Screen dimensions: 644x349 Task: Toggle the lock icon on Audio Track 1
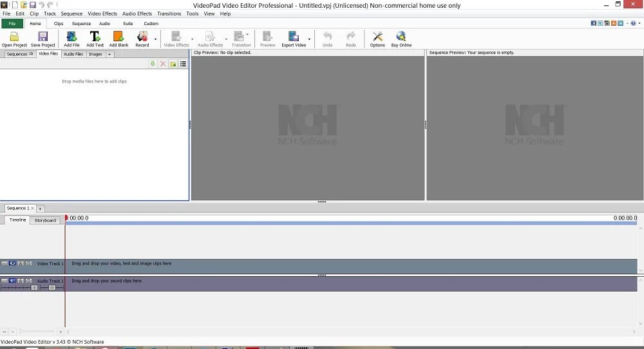coord(21,281)
